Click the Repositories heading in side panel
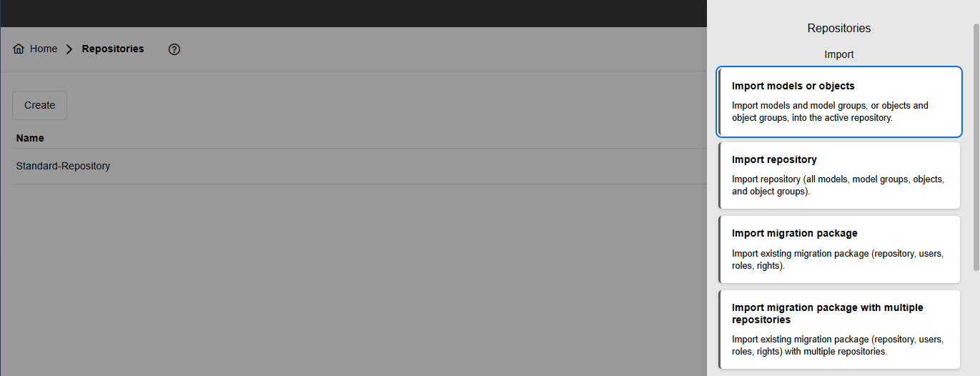 [x=839, y=29]
